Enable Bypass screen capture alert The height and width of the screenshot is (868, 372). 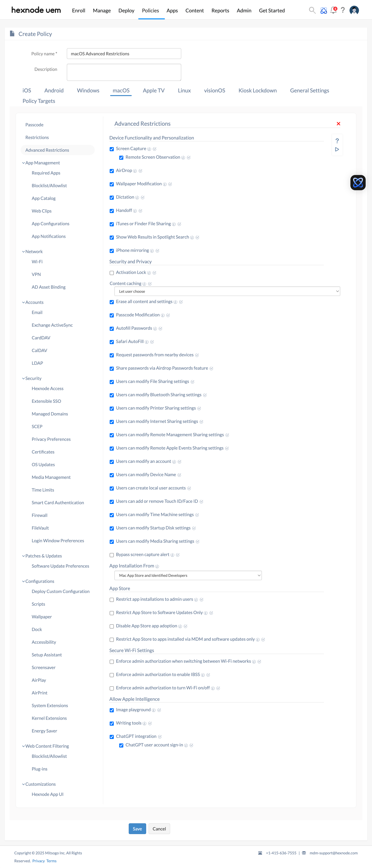112,555
